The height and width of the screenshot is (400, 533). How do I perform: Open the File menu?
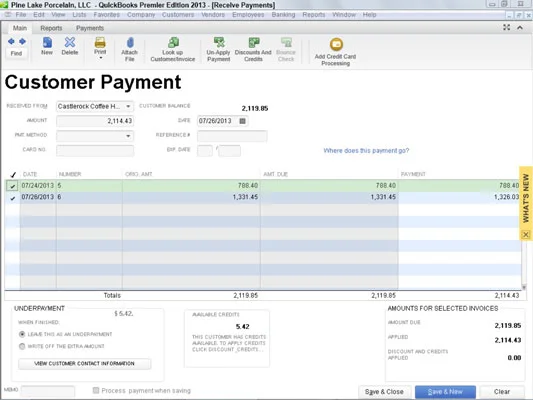click(x=21, y=15)
